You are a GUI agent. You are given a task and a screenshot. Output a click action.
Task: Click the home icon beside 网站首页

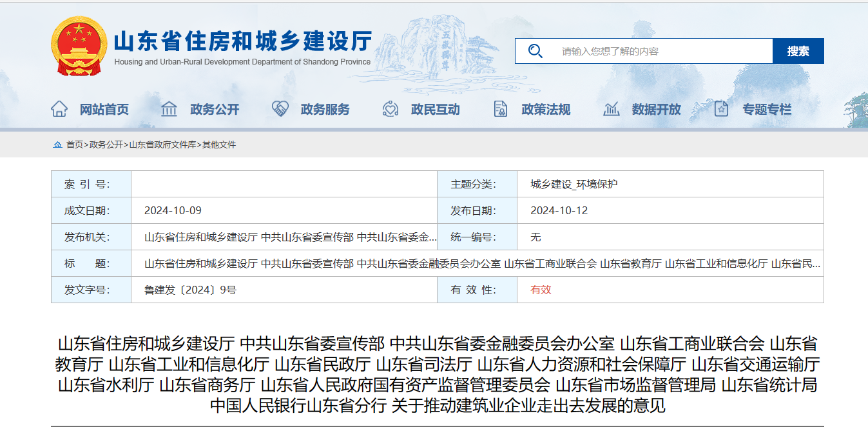tap(58, 108)
